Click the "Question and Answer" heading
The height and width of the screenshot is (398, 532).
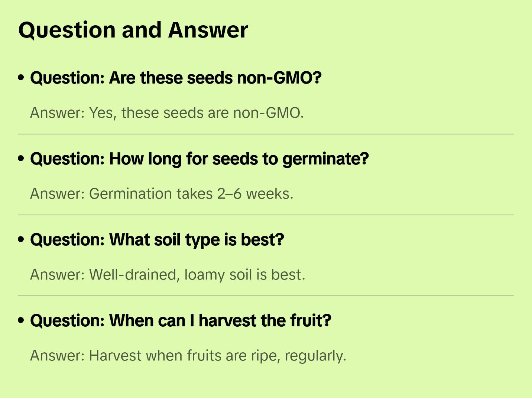pyautogui.click(x=133, y=30)
